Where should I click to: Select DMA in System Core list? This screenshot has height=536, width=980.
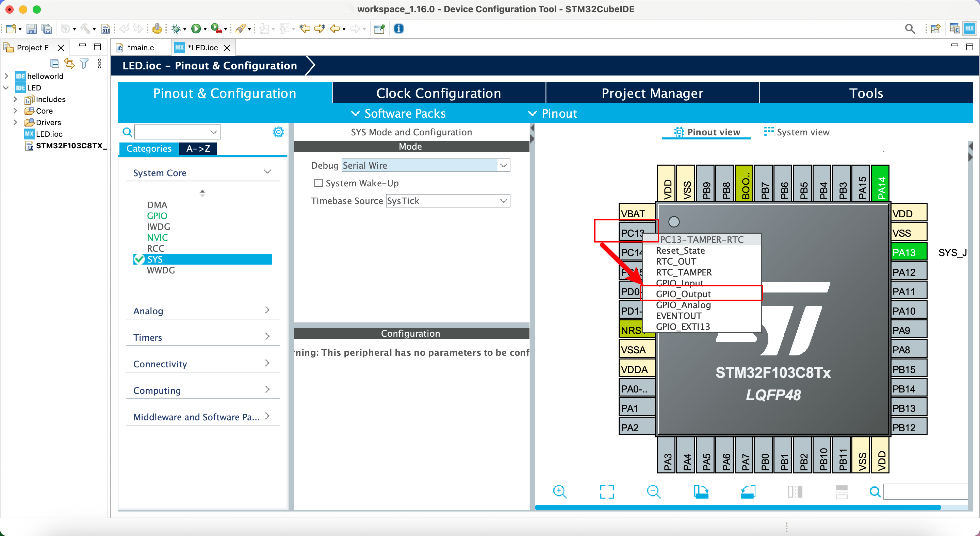pos(157,204)
